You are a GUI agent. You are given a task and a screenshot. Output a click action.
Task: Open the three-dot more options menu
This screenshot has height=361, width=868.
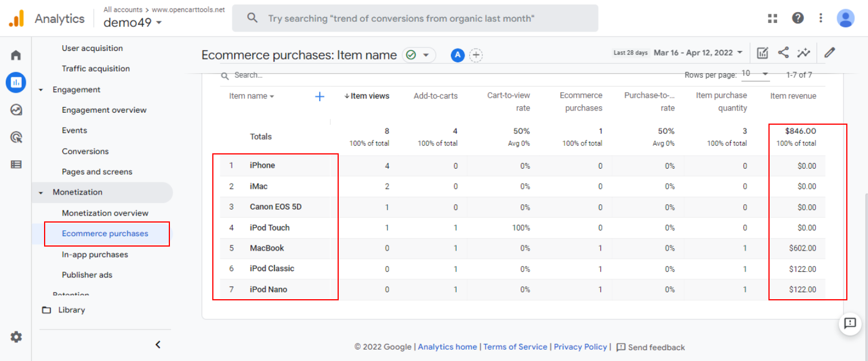tap(821, 18)
